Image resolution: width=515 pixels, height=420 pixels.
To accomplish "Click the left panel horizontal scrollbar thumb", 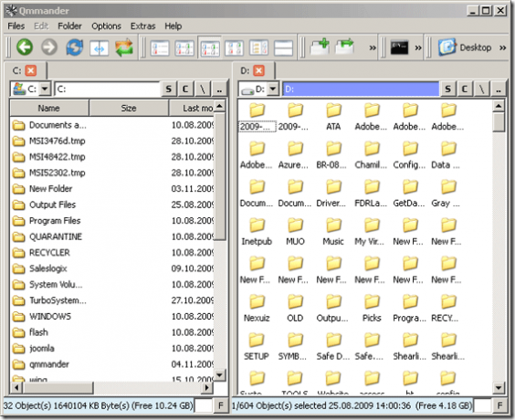I will 58,388.
